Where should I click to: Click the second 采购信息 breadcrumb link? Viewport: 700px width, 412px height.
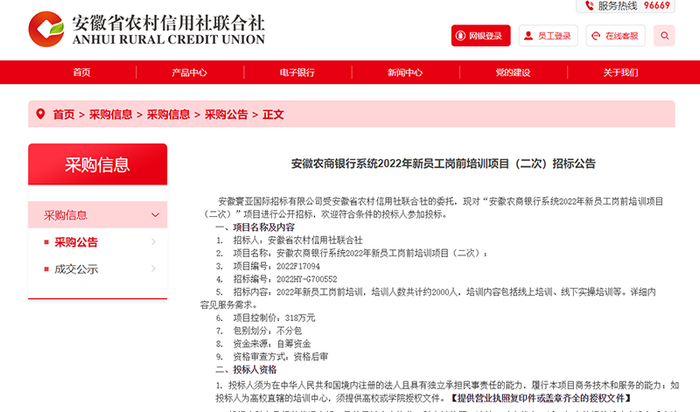click(x=168, y=114)
